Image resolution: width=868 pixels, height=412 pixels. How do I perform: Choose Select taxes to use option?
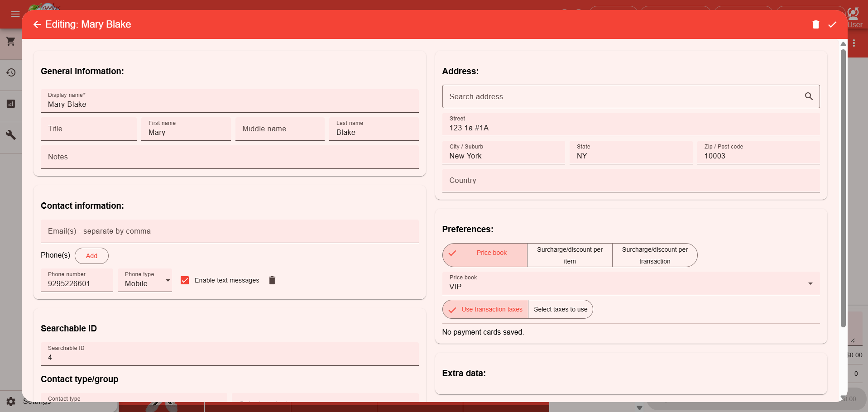tap(561, 309)
